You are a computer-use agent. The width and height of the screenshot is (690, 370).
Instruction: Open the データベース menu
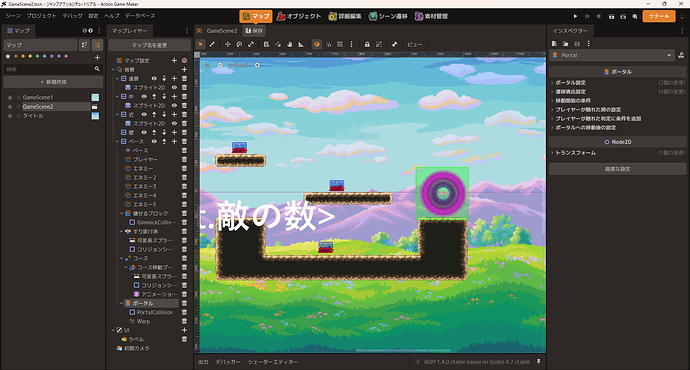tap(140, 16)
